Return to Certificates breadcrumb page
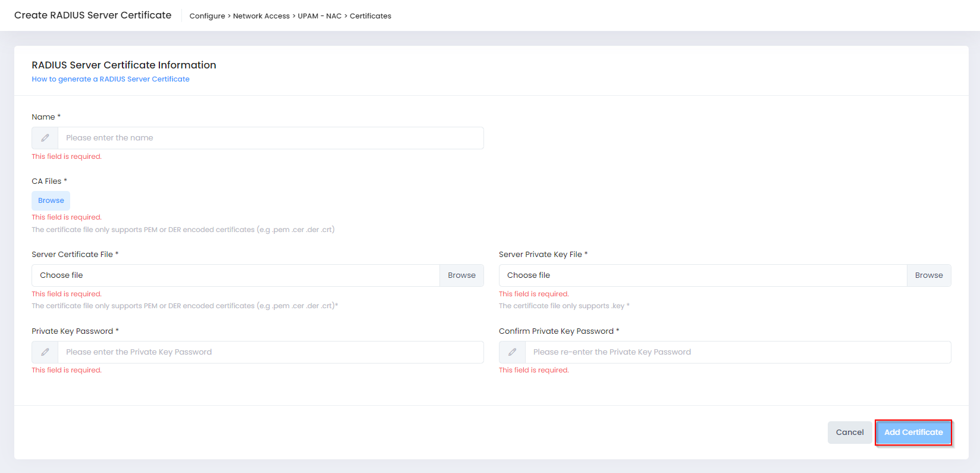Viewport: 980px width, 473px height. coord(370,16)
